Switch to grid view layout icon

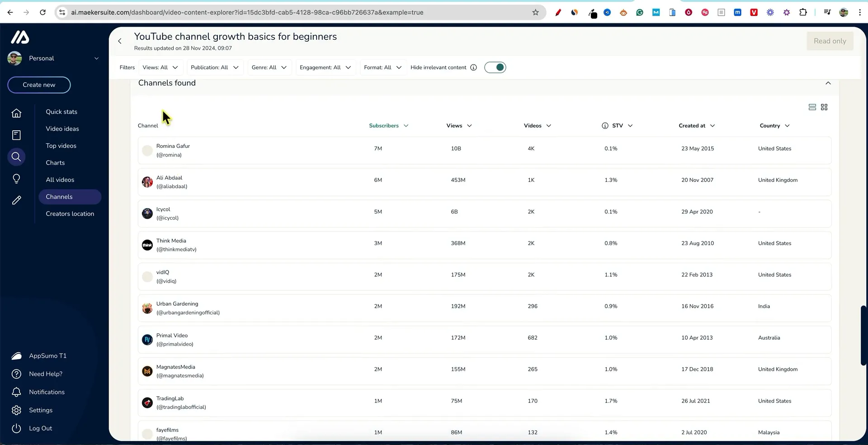tap(824, 107)
